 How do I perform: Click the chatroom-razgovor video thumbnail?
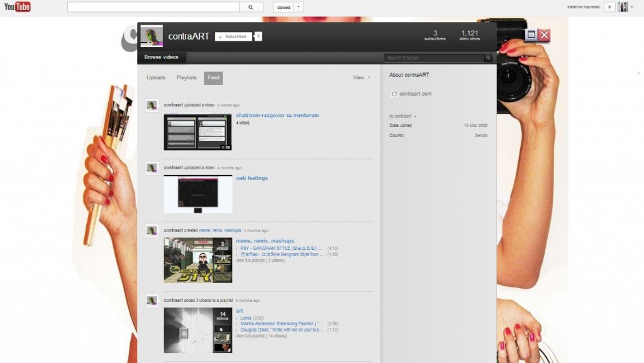click(198, 132)
